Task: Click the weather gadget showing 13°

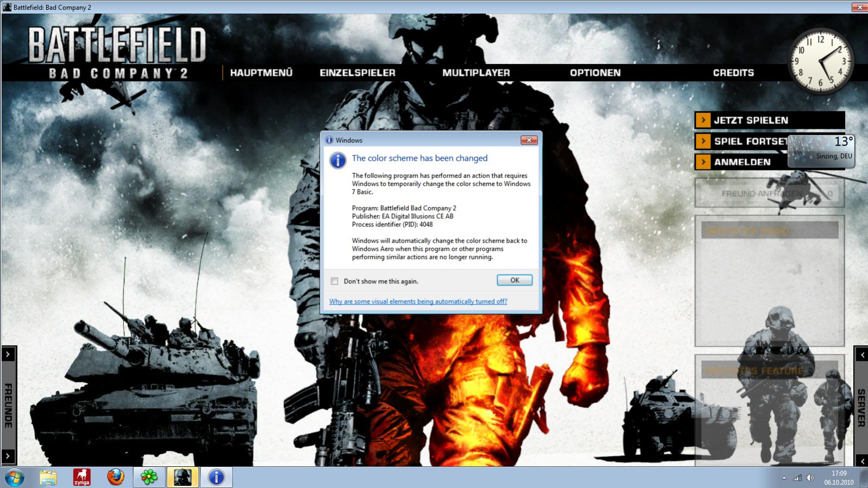Action: 821,150
